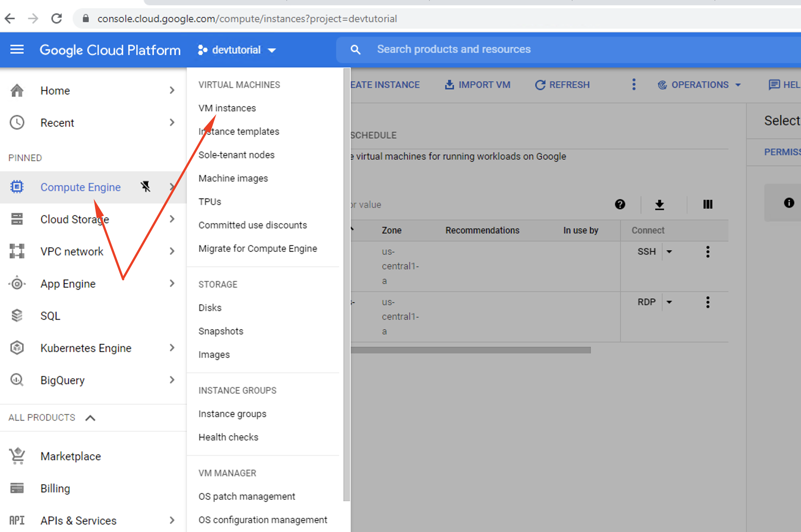Open OS patch management

[247, 497]
